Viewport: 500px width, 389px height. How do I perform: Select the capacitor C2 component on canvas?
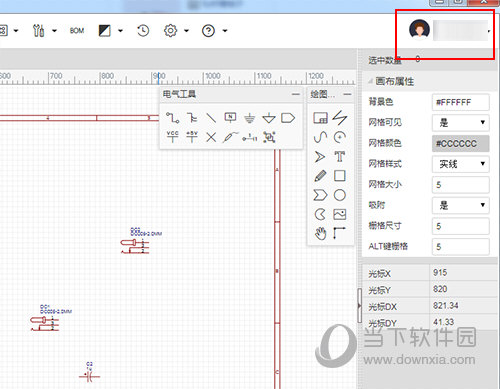click(x=89, y=377)
